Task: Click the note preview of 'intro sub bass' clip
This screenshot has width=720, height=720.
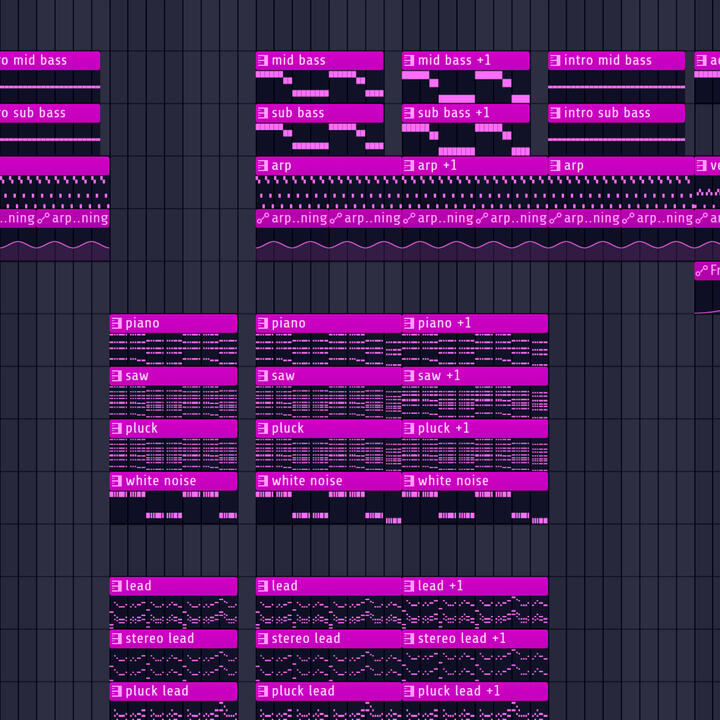Action: click(616, 139)
